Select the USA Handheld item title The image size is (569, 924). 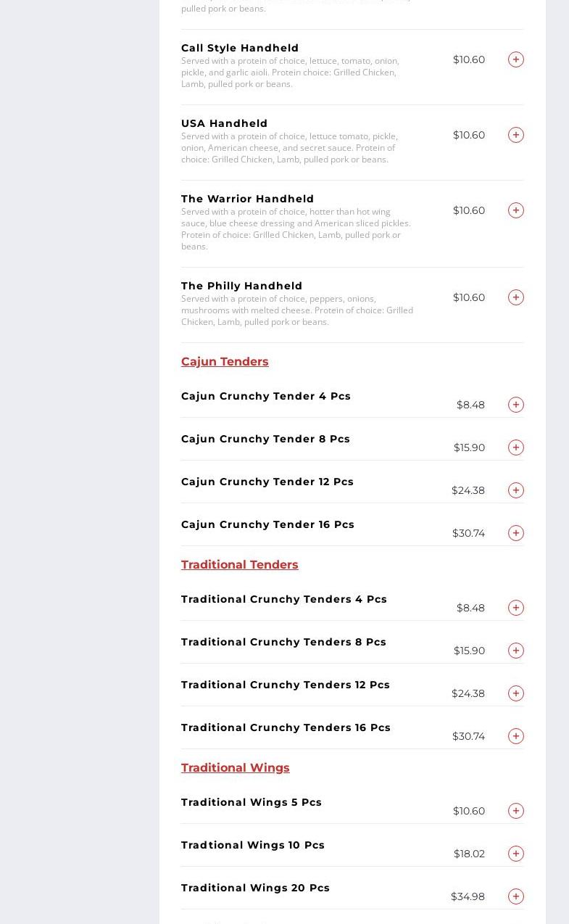pyautogui.click(x=224, y=123)
